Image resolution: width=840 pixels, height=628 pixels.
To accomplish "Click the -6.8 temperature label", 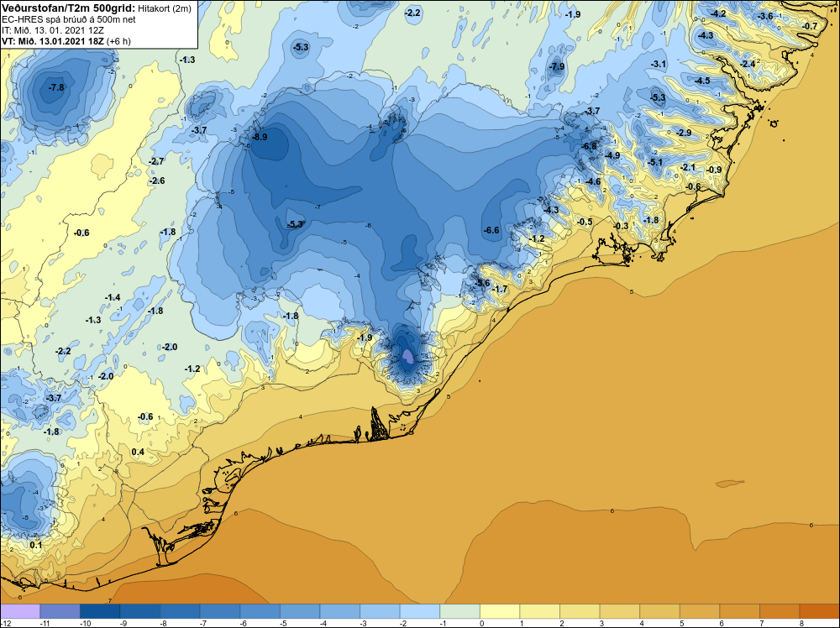I will pos(590,146).
